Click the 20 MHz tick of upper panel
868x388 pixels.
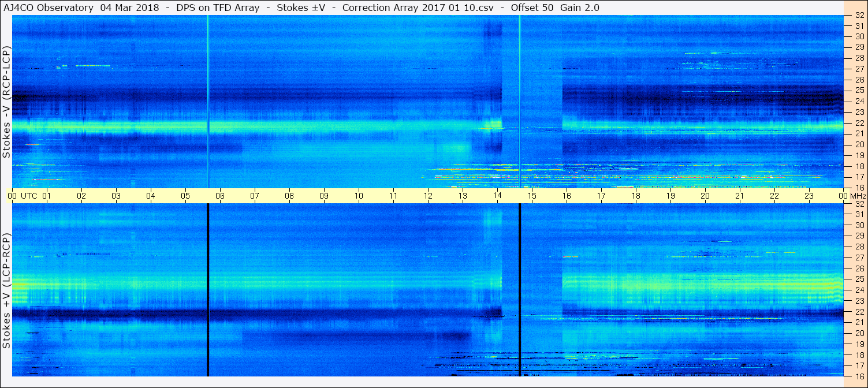[859, 144]
